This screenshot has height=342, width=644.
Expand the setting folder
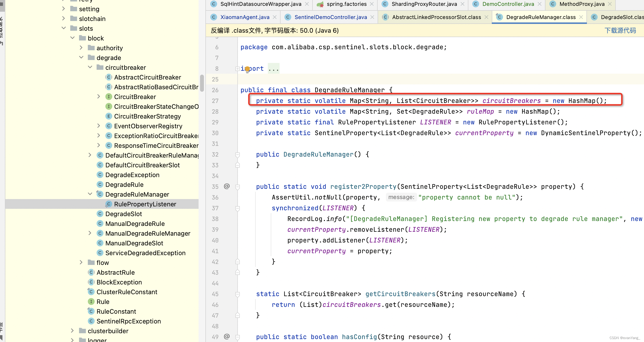pos(63,9)
